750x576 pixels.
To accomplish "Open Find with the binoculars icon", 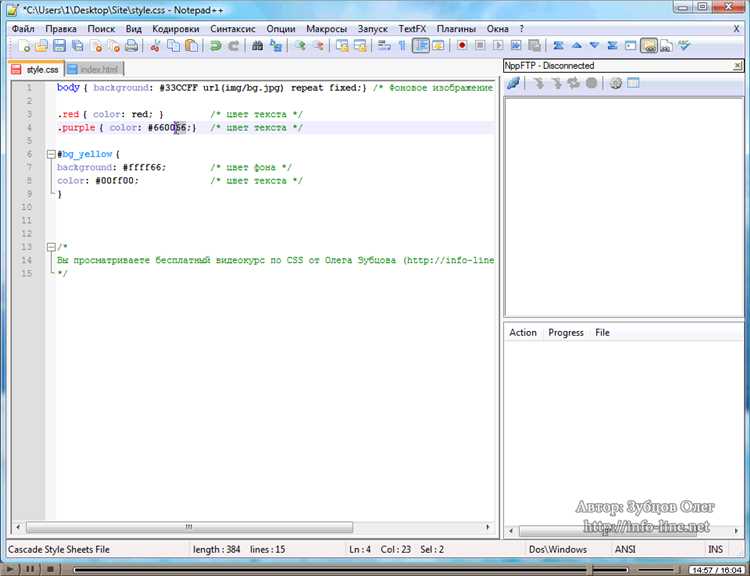I will click(x=257, y=46).
